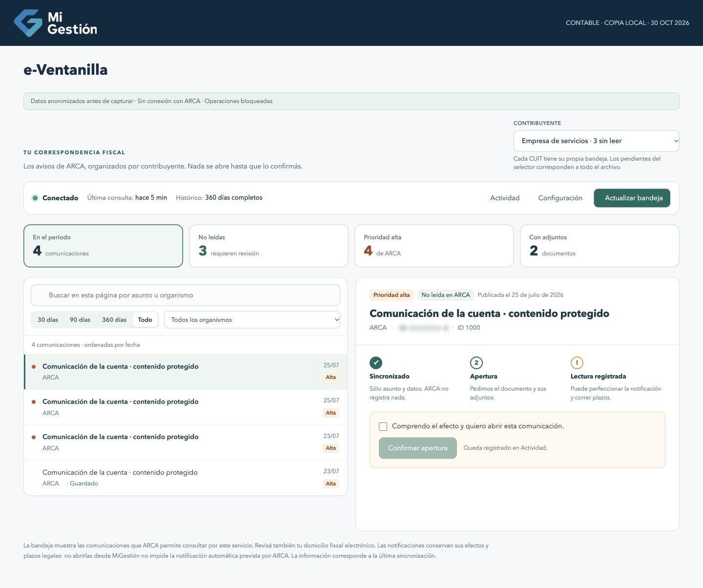Click the e-Ventanilla page heading

[65, 70]
